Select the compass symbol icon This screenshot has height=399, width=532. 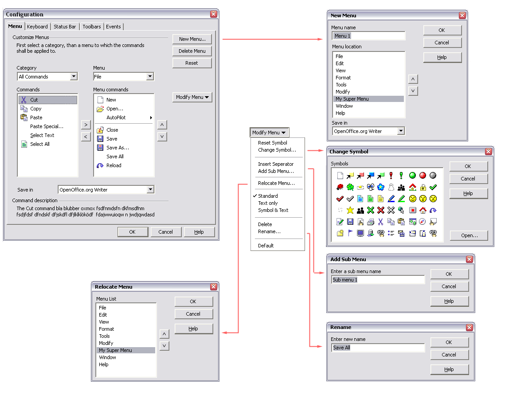click(422, 222)
